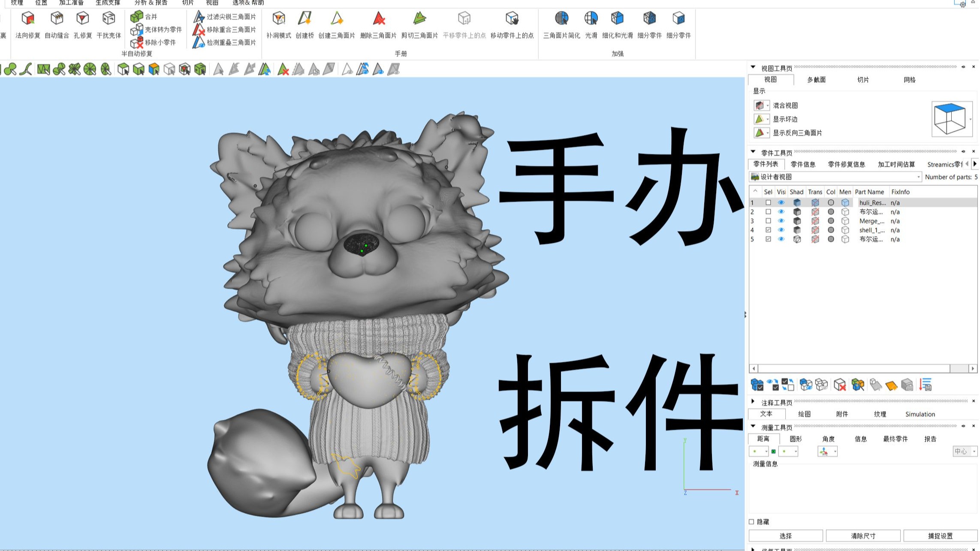This screenshot has height=551, width=980.
Task: Select the 三角面片简化 triangle reduction tool
Action: (561, 19)
